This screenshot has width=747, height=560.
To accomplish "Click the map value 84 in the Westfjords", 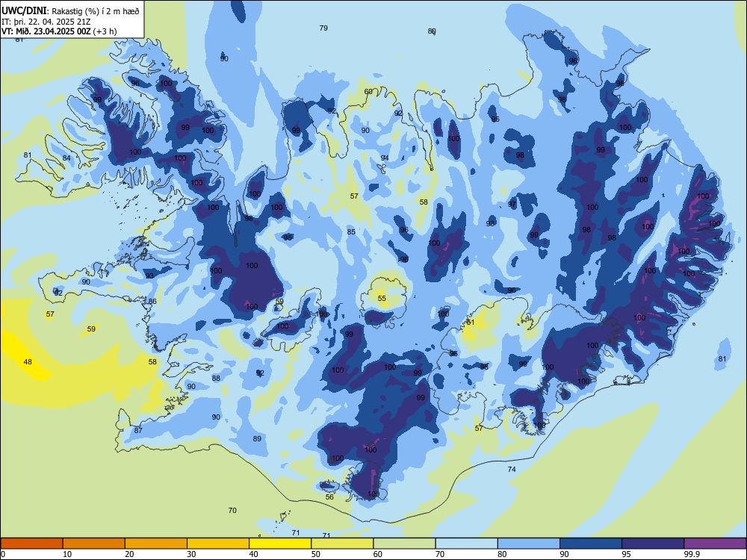I will 66,158.
